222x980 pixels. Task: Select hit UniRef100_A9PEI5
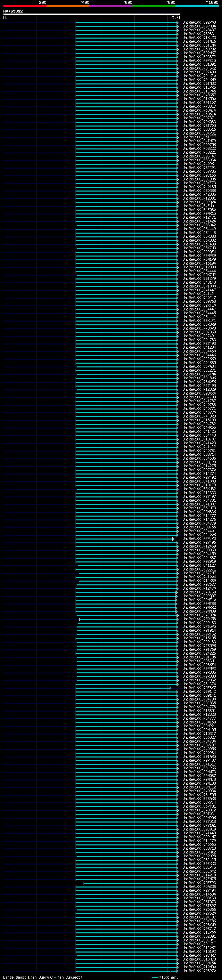pyautogui.click(x=199, y=60)
